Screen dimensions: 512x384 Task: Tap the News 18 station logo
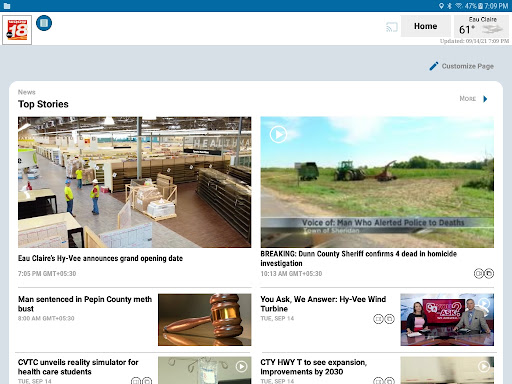pyautogui.click(x=17, y=30)
